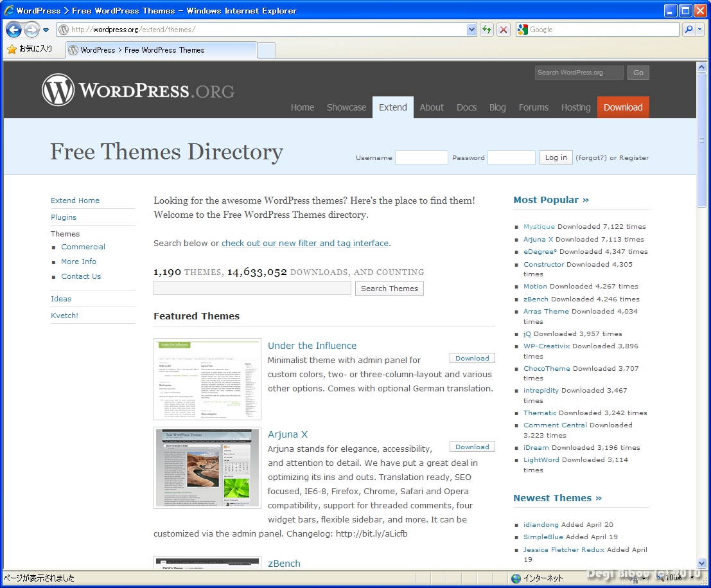Click the Username input field

click(x=421, y=157)
